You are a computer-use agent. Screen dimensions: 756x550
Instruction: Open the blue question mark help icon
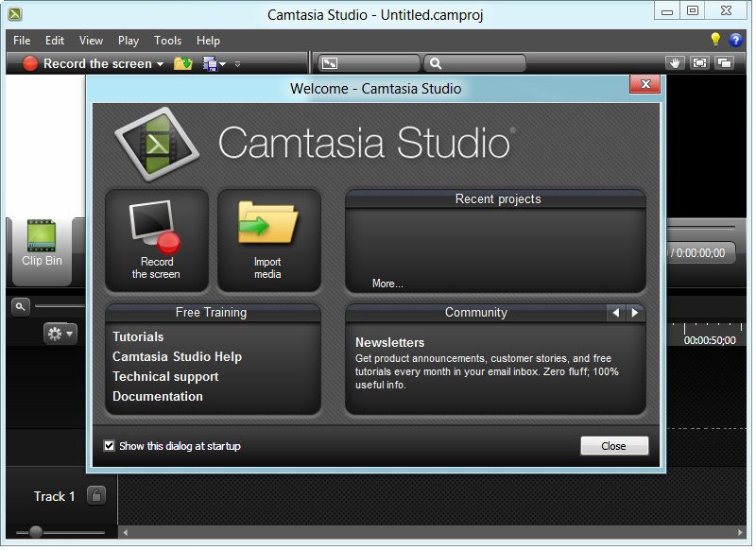click(x=736, y=40)
